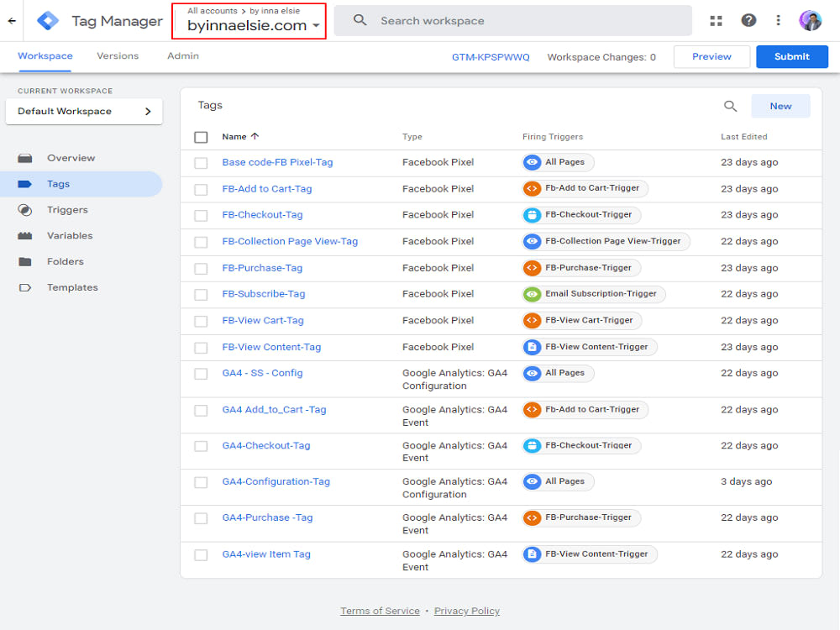Click the Firing Triggers column header
Screen dimensions: 840x630
pos(553,137)
